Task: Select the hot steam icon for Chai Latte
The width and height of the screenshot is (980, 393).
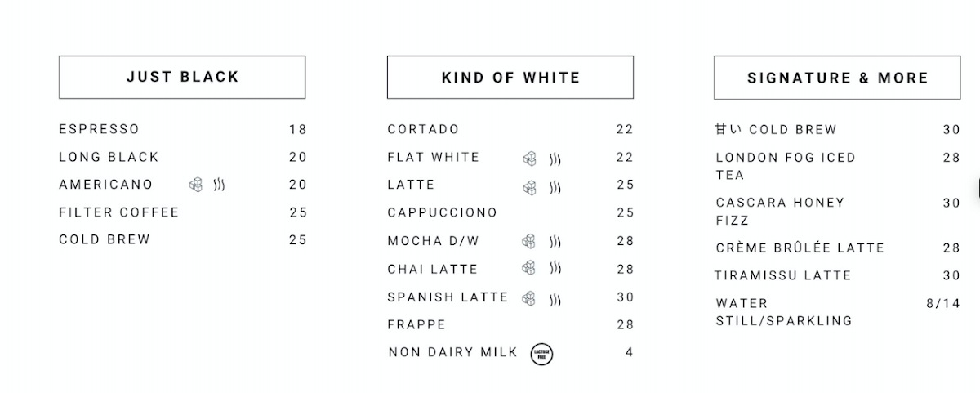Action: click(555, 268)
